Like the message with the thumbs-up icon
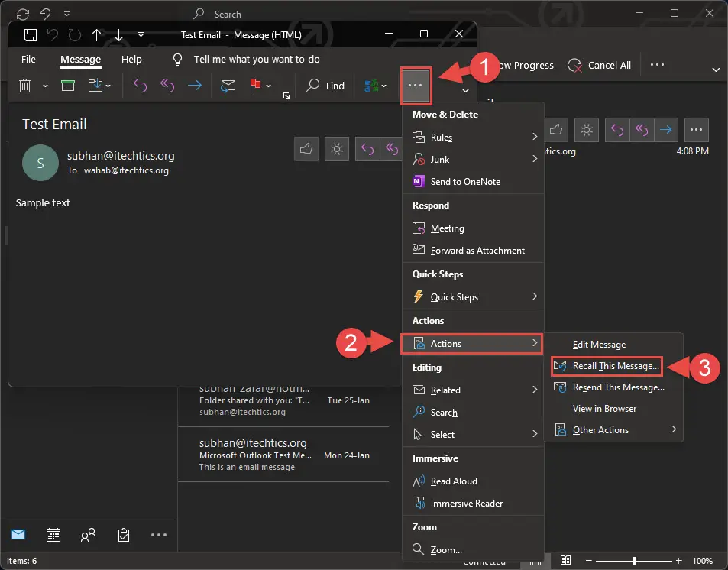This screenshot has height=570, width=728. (x=306, y=149)
